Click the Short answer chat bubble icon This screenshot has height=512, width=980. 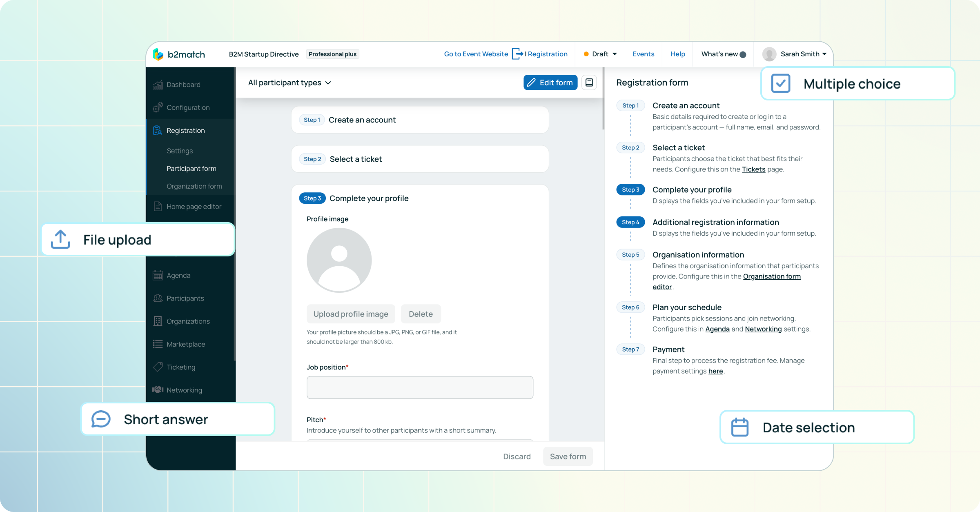tap(100, 419)
